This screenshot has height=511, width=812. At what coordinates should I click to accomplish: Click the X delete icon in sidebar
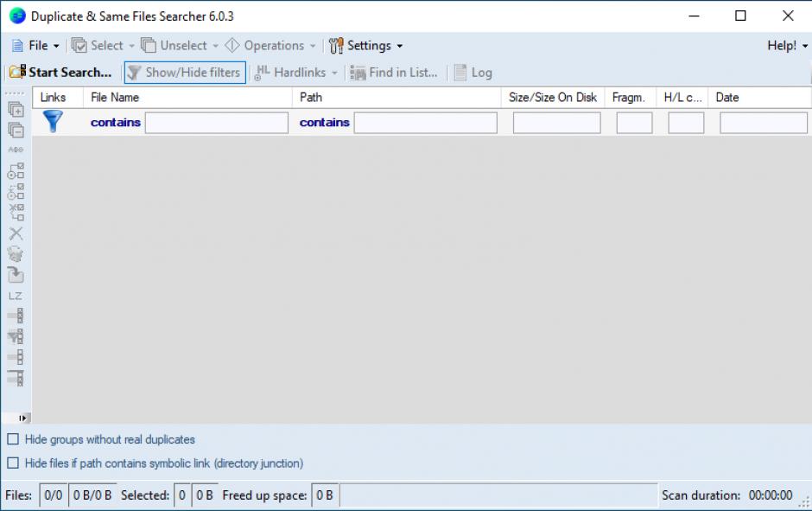coord(16,233)
